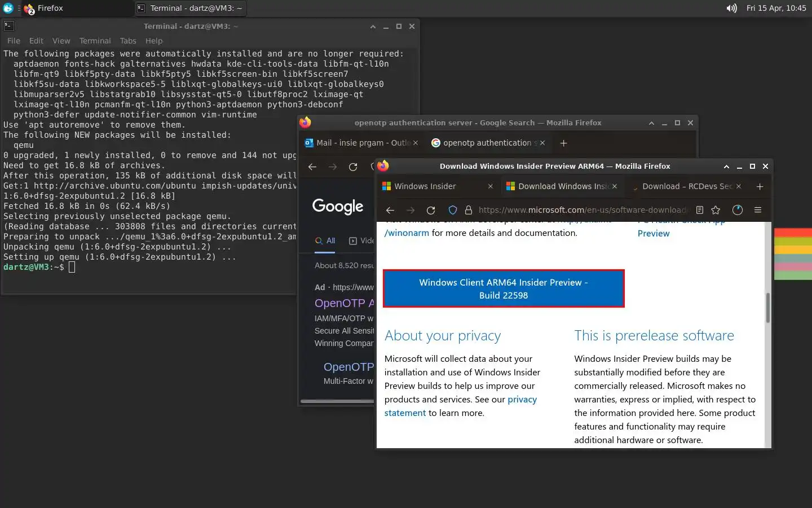The image size is (812, 508).
Task: Click "This is prerelease software" heading
Action: [x=654, y=336]
